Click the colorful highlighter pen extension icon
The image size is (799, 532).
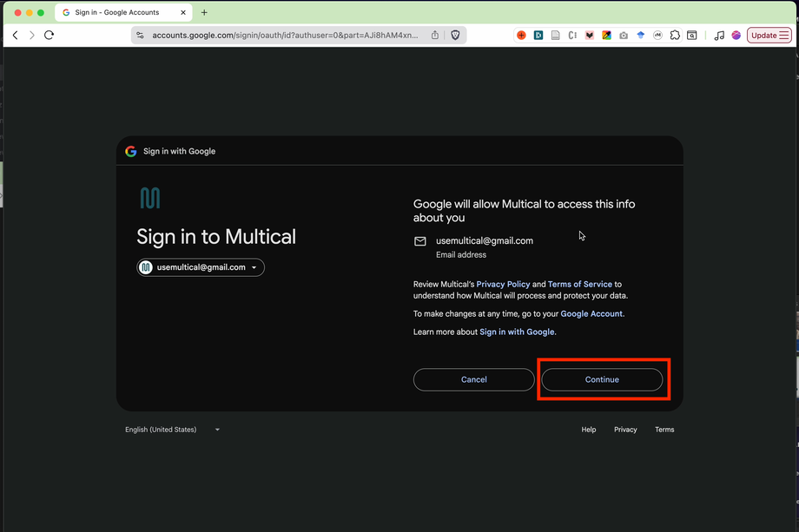[606, 35]
